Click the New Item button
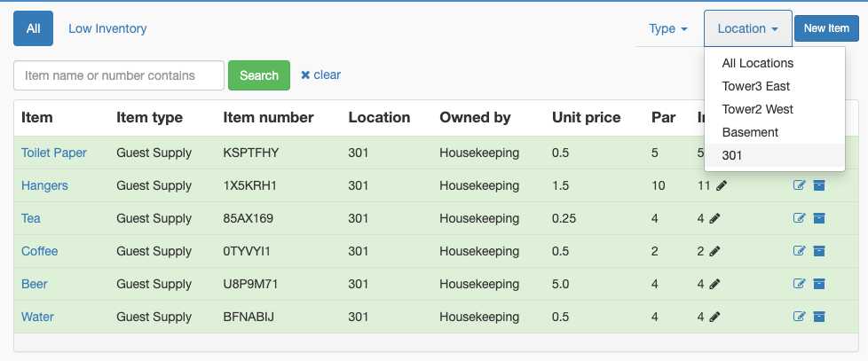Screen dimensions: 868x361 pyautogui.click(x=825, y=28)
